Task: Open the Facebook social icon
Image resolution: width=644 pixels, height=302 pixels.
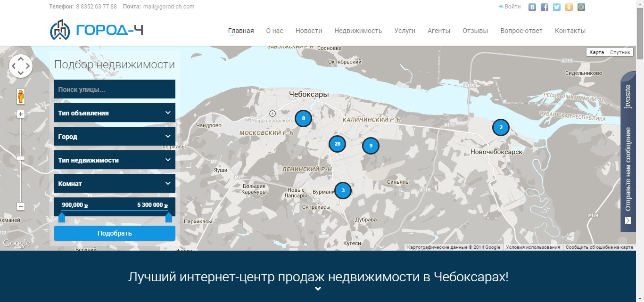Action: (x=545, y=7)
